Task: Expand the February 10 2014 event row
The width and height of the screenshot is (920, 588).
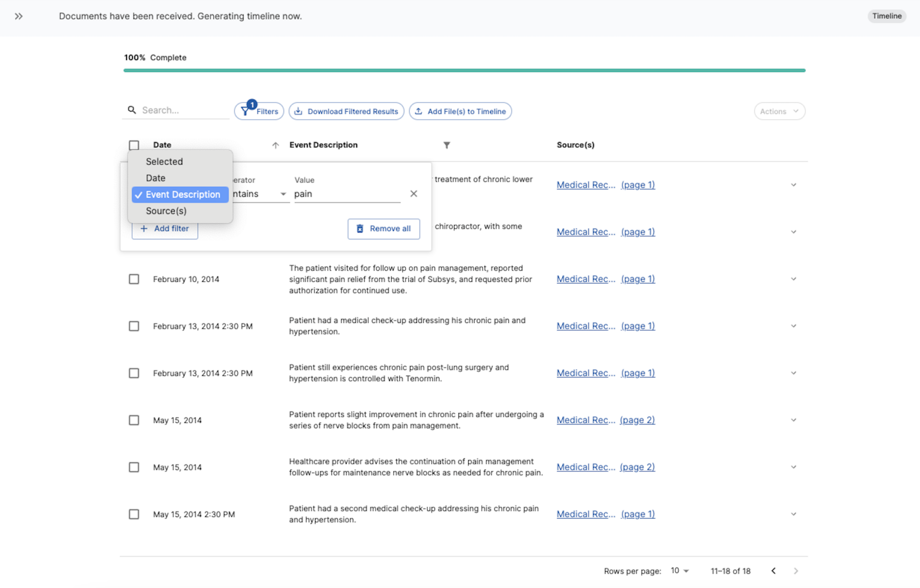Action: click(793, 279)
